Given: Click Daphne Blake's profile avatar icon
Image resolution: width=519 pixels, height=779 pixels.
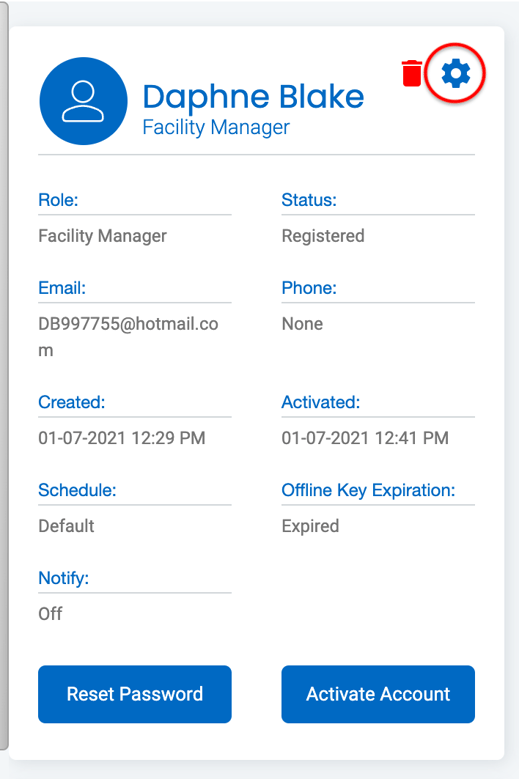Looking at the screenshot, I should click(x=83, y=101).
